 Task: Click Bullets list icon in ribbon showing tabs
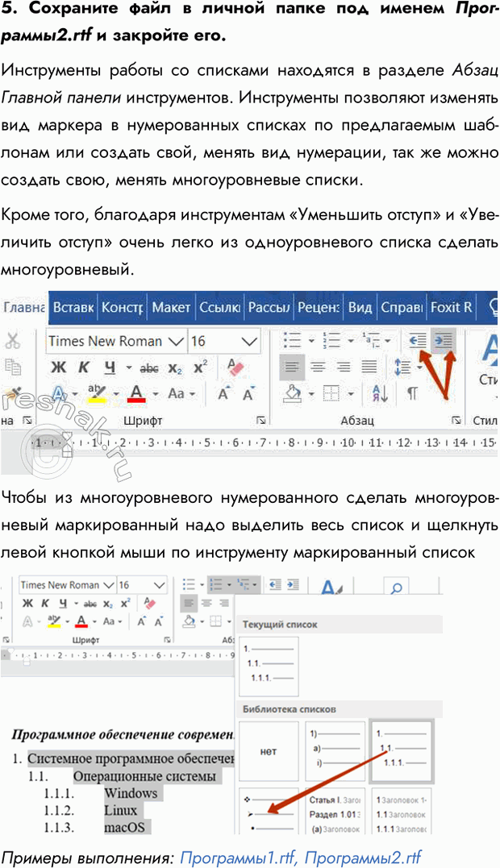click(291, 340)
